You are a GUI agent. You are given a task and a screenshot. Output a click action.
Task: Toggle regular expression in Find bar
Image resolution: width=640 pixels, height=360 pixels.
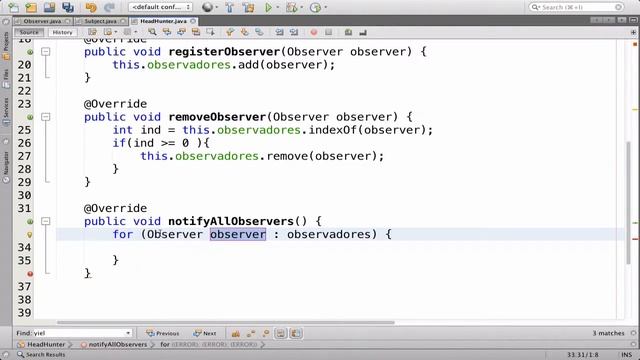tap(266, 333)
